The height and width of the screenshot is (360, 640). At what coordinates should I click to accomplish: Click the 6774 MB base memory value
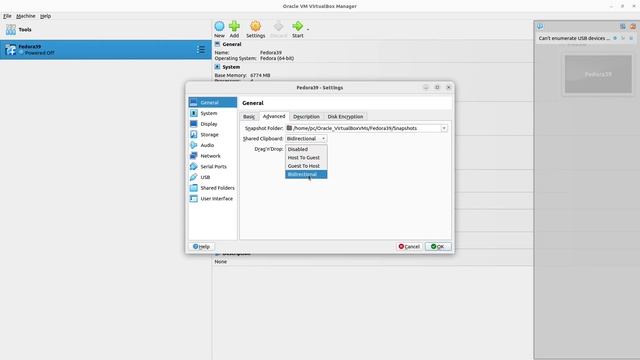[x=260, y=76]
